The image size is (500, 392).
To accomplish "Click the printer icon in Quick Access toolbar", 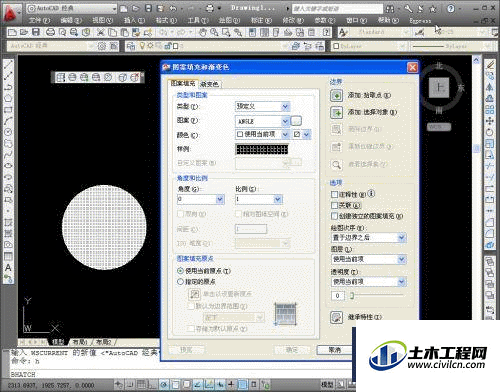I will tap(210, 8).
